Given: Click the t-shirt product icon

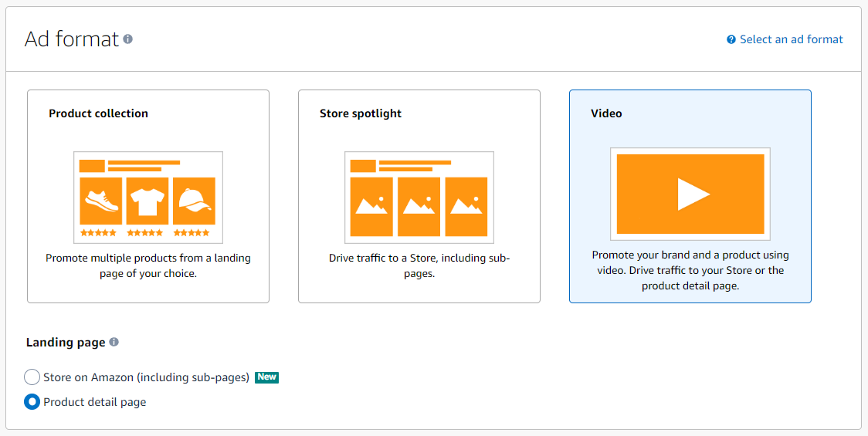Looking at the screenshot, I should (147, 201).
